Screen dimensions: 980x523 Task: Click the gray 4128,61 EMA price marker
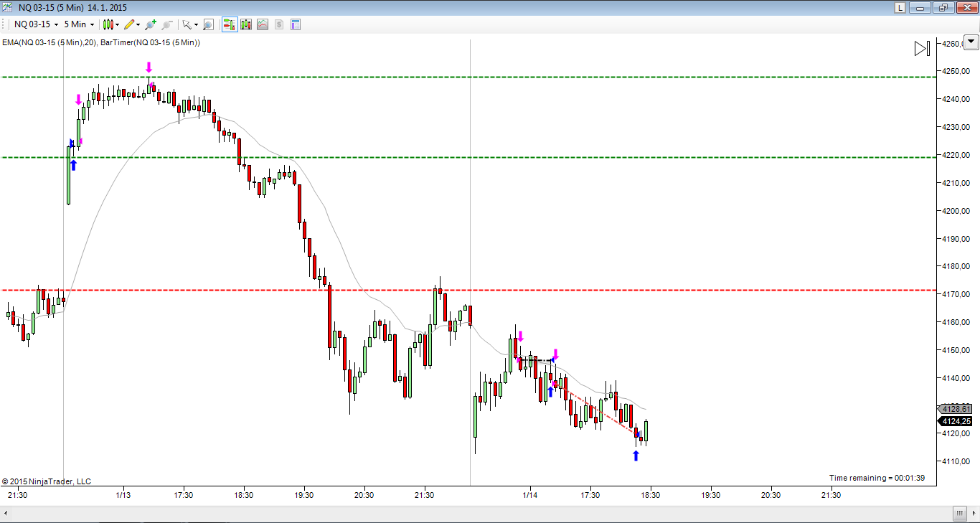pyautogui.click(x=956, y=409)
